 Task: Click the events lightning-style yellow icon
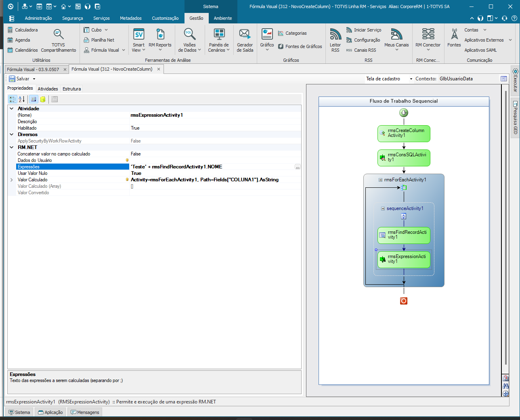[43, 99]
